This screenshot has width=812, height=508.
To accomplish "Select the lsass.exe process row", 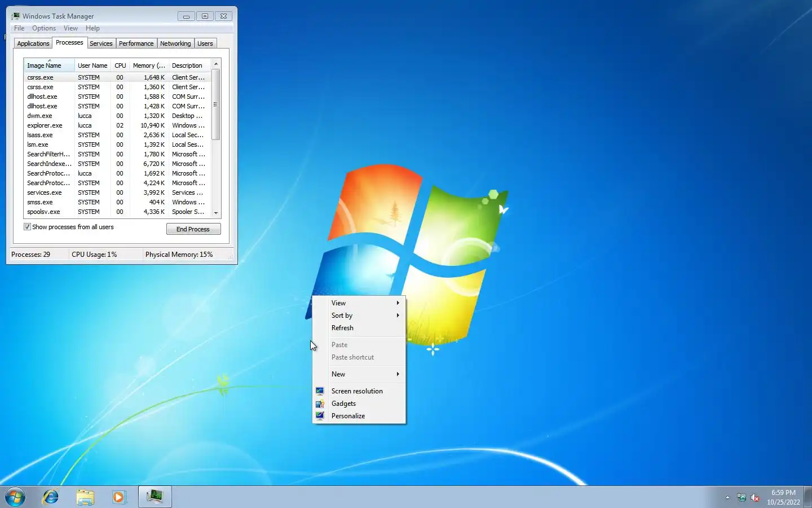I will [x=117, y=135].
